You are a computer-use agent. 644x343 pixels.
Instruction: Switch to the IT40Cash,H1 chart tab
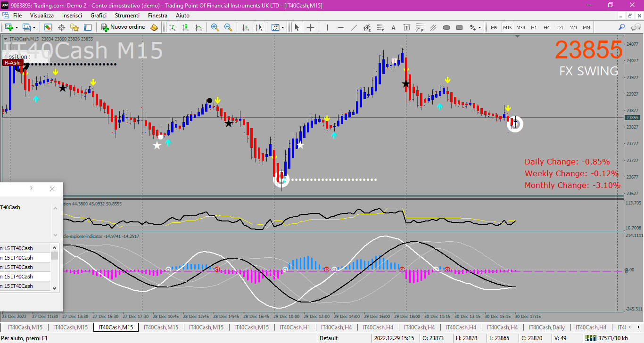coord(295,327)
